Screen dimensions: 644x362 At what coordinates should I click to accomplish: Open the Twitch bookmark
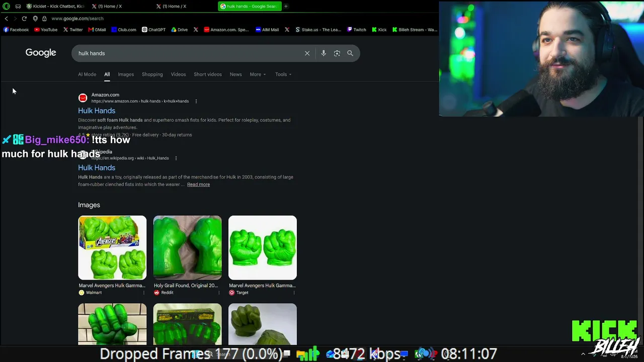pos(357,30)
